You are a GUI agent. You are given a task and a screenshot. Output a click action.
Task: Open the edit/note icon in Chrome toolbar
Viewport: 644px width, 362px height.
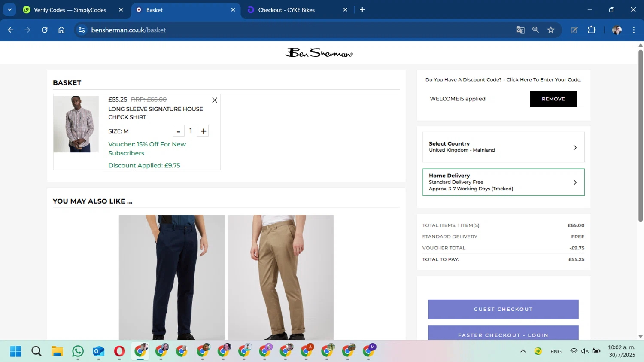(574, 30)
